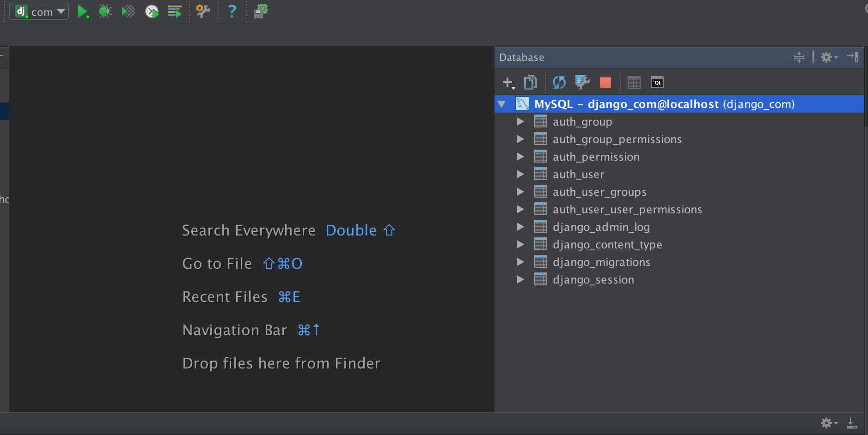Click the table icon beside auth_user

click(x=541, y=174)
